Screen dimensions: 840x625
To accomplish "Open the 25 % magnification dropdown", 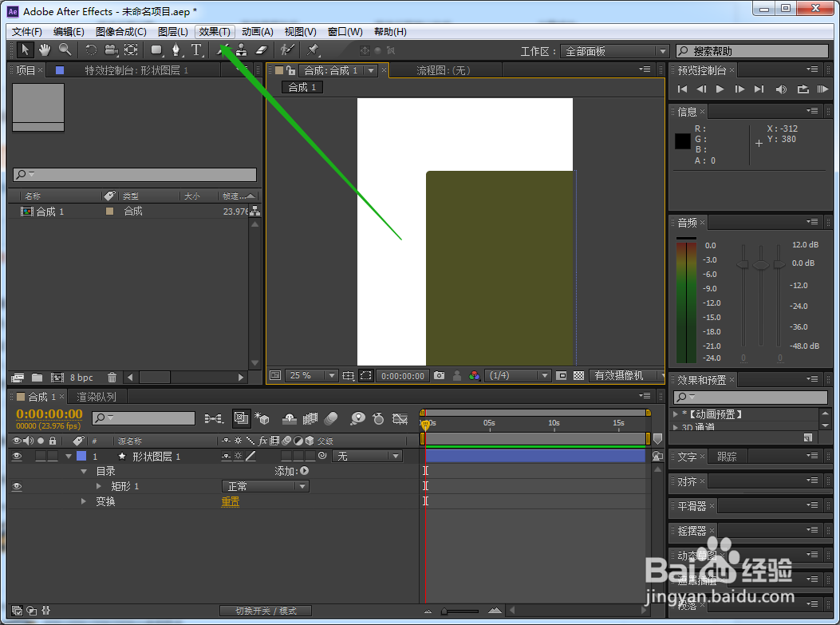I will (311, 376).
